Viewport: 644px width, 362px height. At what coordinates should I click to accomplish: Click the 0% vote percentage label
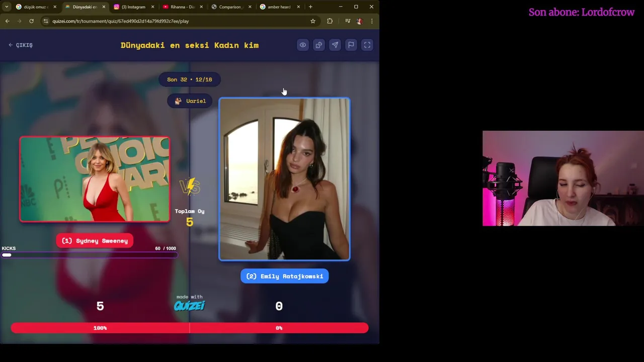(x=279, y=328)
